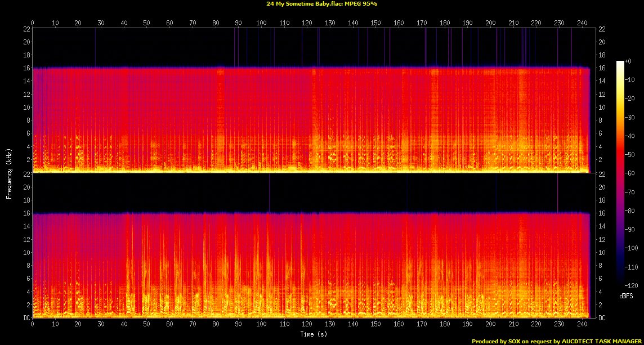644x345 pixels.
Task: Select the +0 mark on dBFS scale
Action: 629,61
